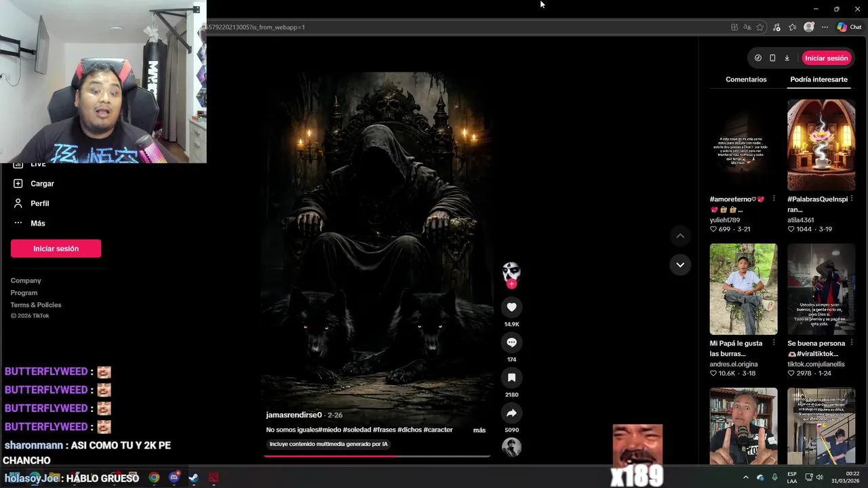Image resolution: width=868 pixels, height=488 pixels.
Task: Go to previous video with up chevron
Action: (x=680, y=236)
